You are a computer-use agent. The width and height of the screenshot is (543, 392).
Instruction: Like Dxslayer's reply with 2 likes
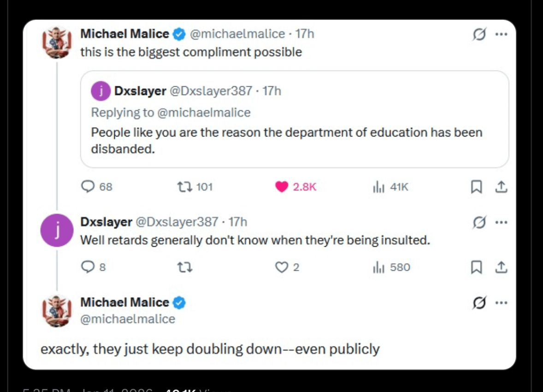(x=281, y=267)
